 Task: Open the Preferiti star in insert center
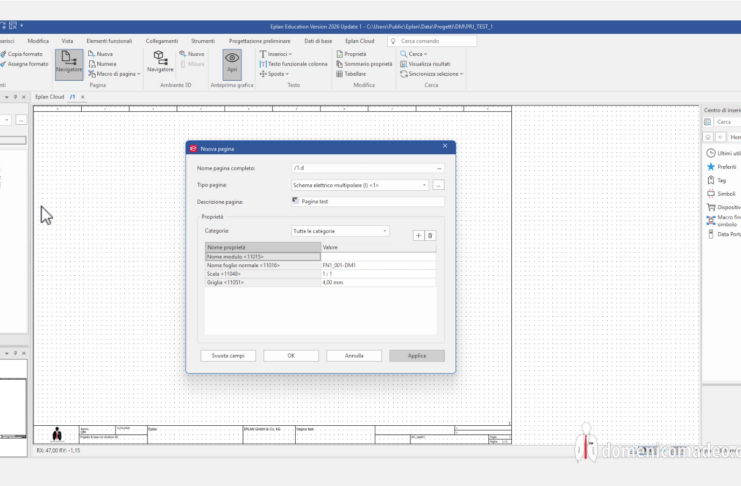[x=711, y=167]
